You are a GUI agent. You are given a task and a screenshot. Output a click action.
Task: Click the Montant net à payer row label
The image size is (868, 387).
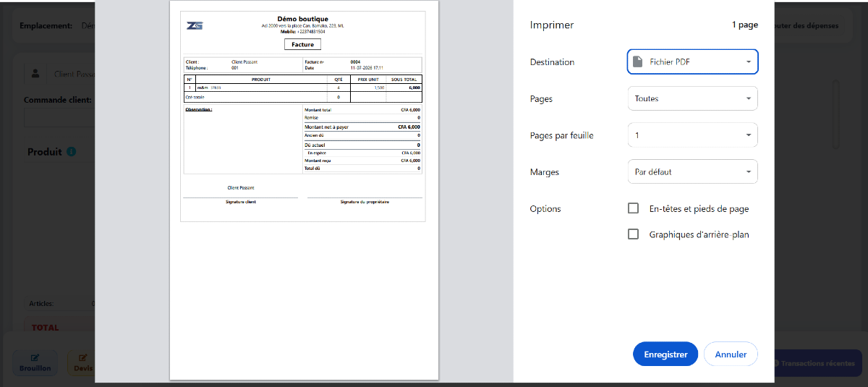coord(326,127)
